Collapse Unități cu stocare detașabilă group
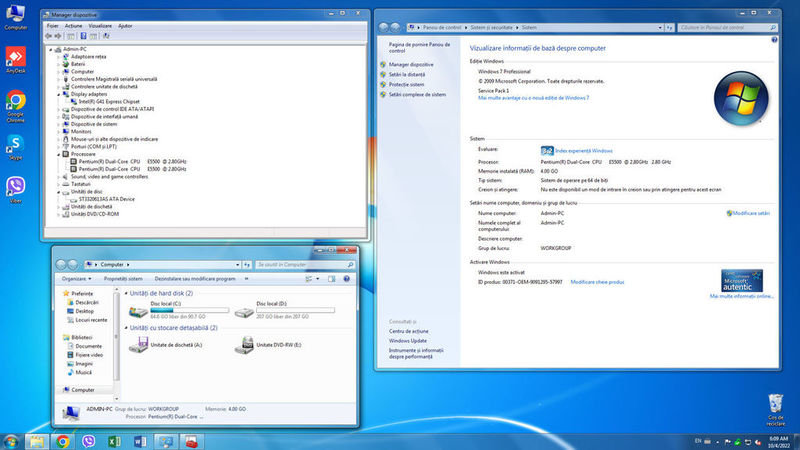 click(x=126, y=328)
